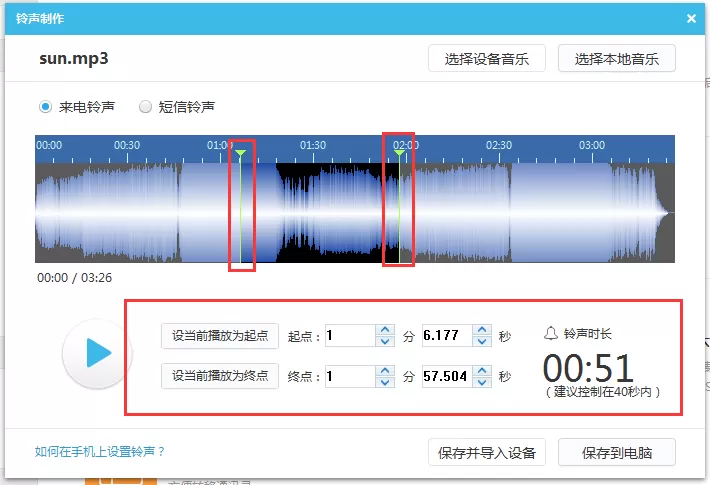The image size is (710, 485).
Task: Click 保存并导入设备 button
Action: point(487,452)
